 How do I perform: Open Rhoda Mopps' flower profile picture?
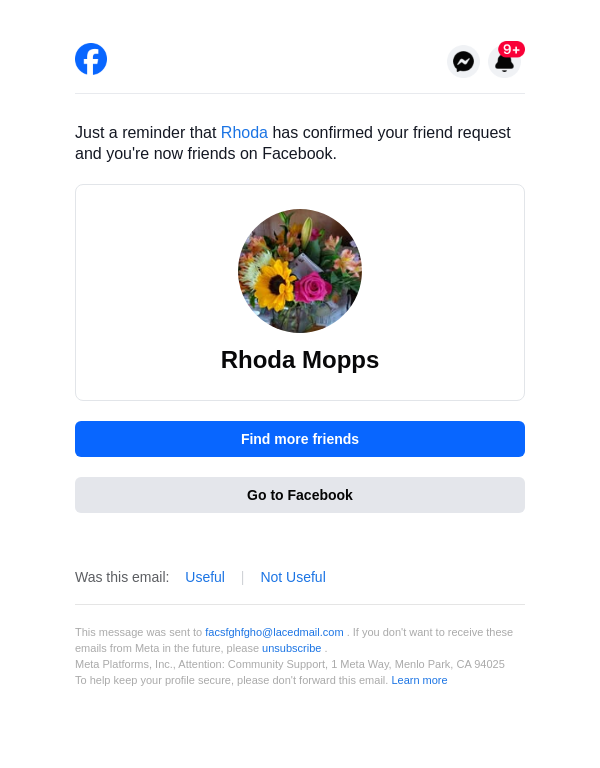[300, 271]
